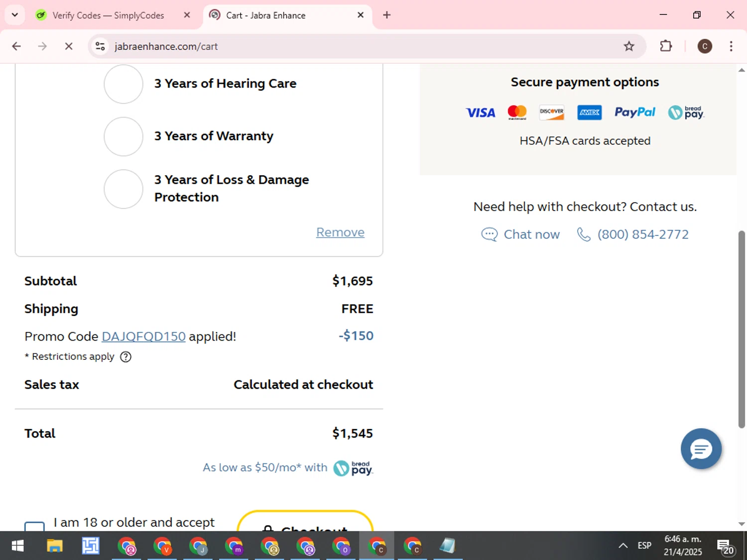747x560 pixels.
Task: Click the Checkout button
Action: pyautogui.click(x=305, y=521)
